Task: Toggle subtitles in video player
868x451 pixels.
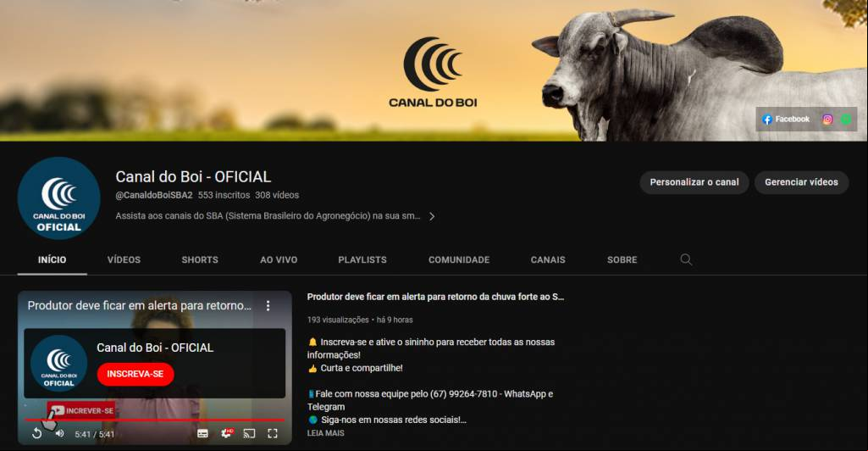Action: coord(202,434)
